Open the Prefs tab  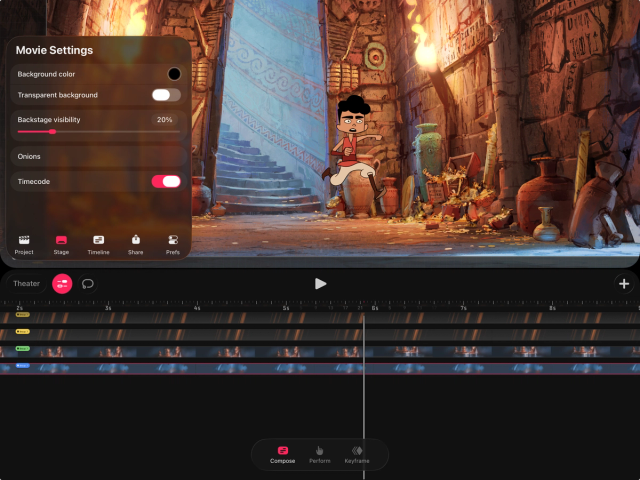pos(173,245)
